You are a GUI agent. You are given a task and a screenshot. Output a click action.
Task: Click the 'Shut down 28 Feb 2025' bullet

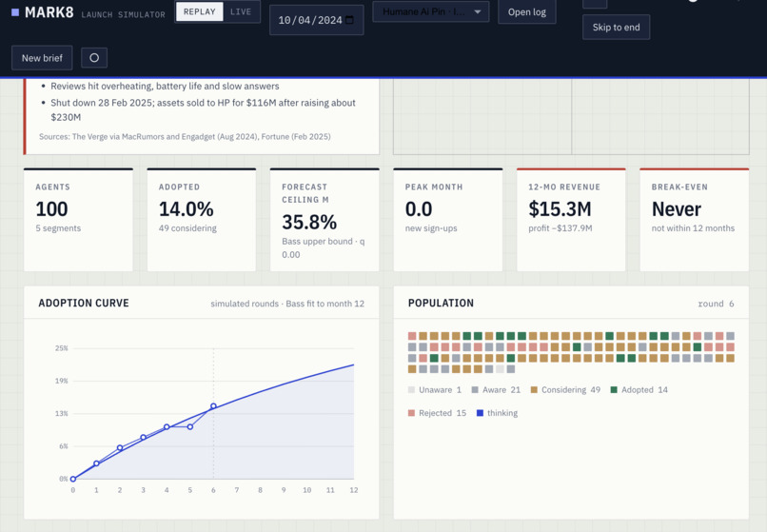[x=203, y=109]
